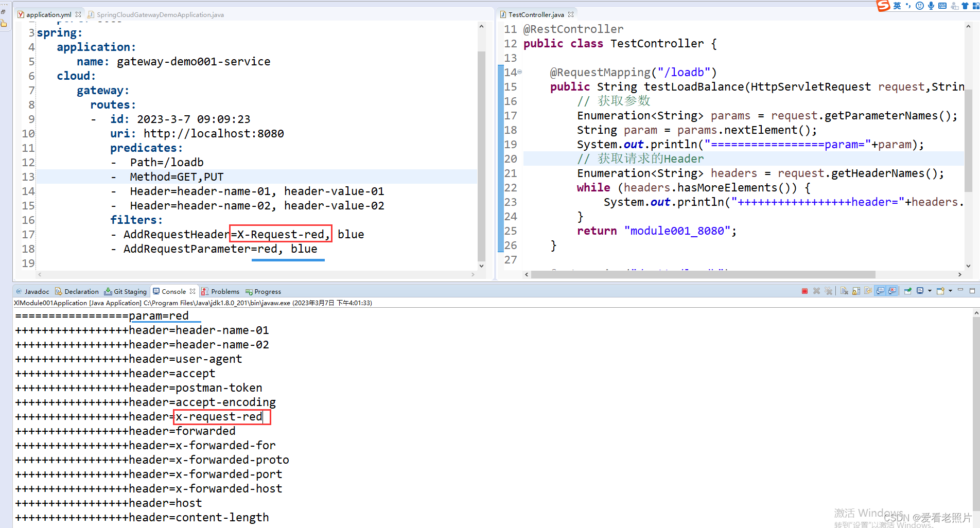Collapse the testLoadBalance method fold marker at line 14
This screenshot has height=528, width=980.
tap(520, 72)
